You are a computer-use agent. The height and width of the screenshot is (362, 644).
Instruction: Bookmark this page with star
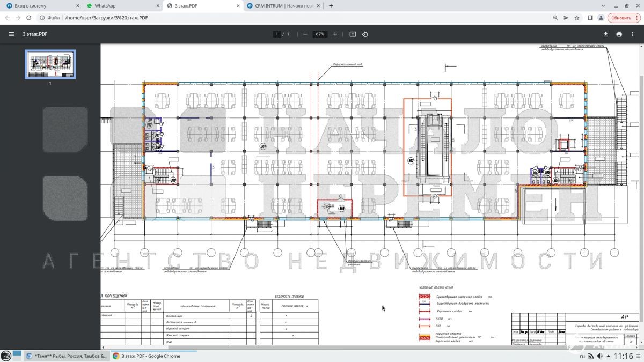pos(577,18)
